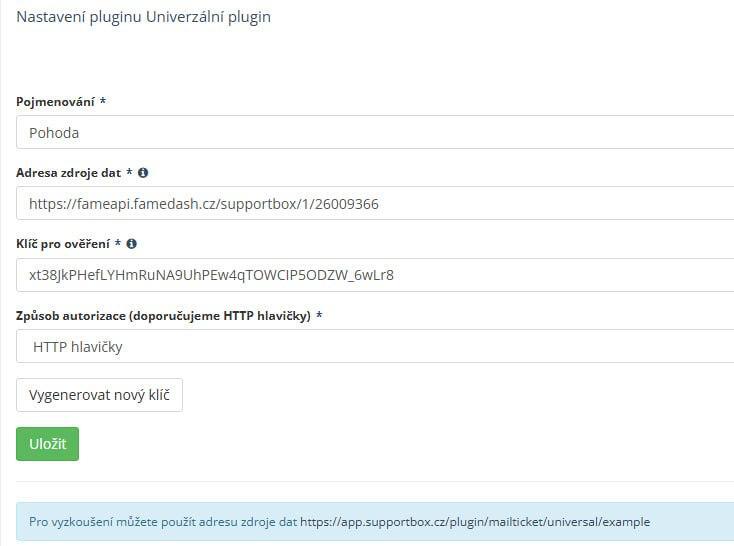The height and width of the screenshot is (546, 734).
Task: Click the Pojmenování field label
Action: tap(55, 102)
